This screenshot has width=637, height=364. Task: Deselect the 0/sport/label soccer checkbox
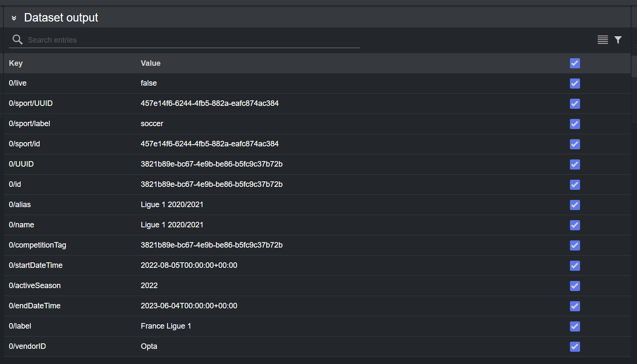[575, 124]
